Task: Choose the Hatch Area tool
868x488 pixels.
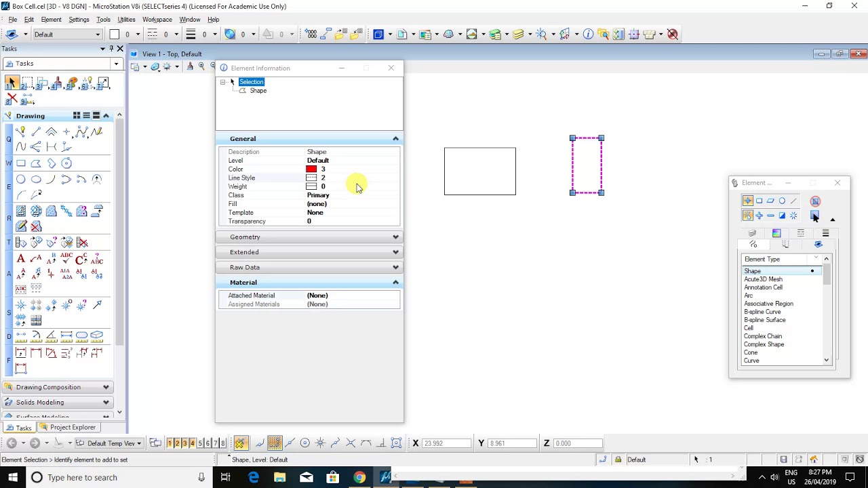Action: (21, 211)
